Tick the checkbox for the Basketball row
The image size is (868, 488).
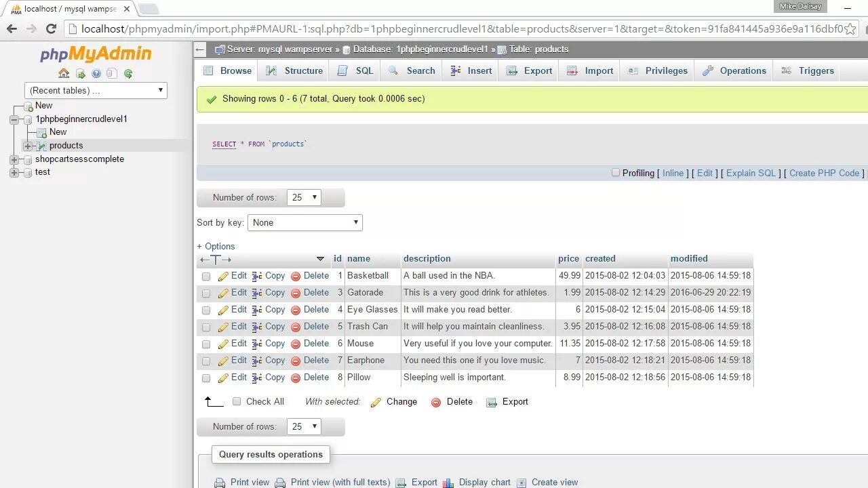tap(206, 277)
